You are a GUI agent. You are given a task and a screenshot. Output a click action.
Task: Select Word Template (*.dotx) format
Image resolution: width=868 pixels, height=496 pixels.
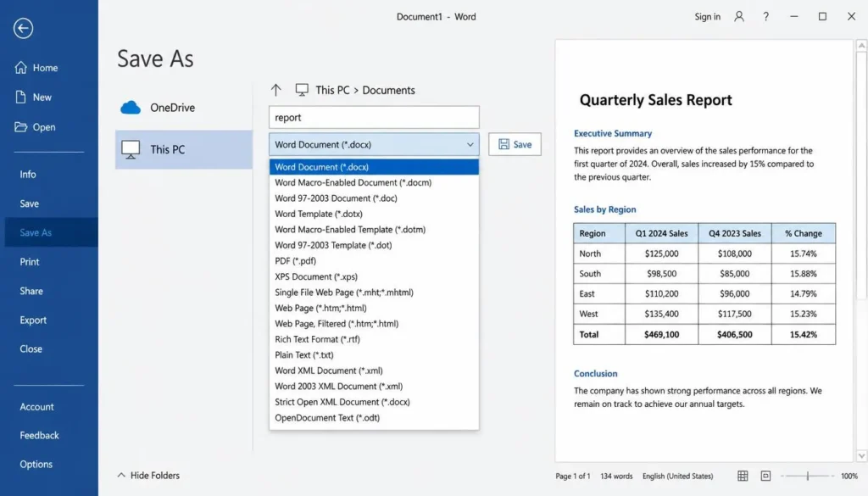(374, 214)
